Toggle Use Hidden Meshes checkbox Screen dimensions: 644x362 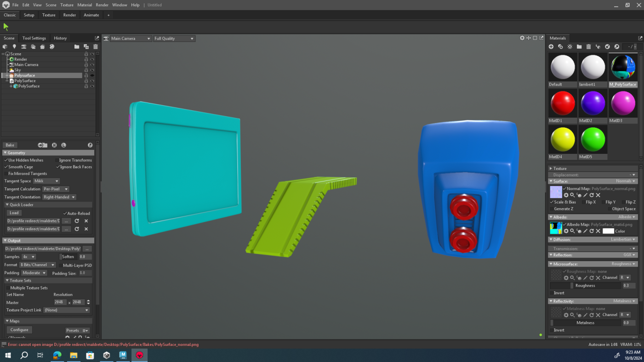point(6,160)
